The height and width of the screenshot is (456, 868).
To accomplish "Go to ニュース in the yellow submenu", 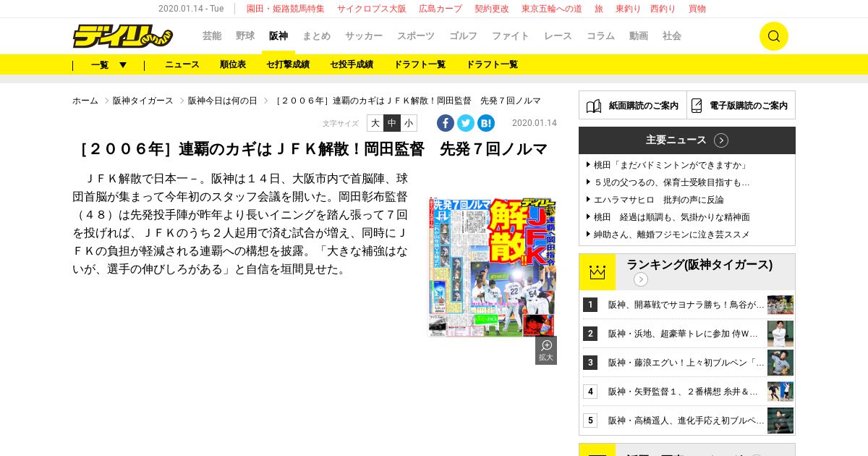I will coord(182,64).
